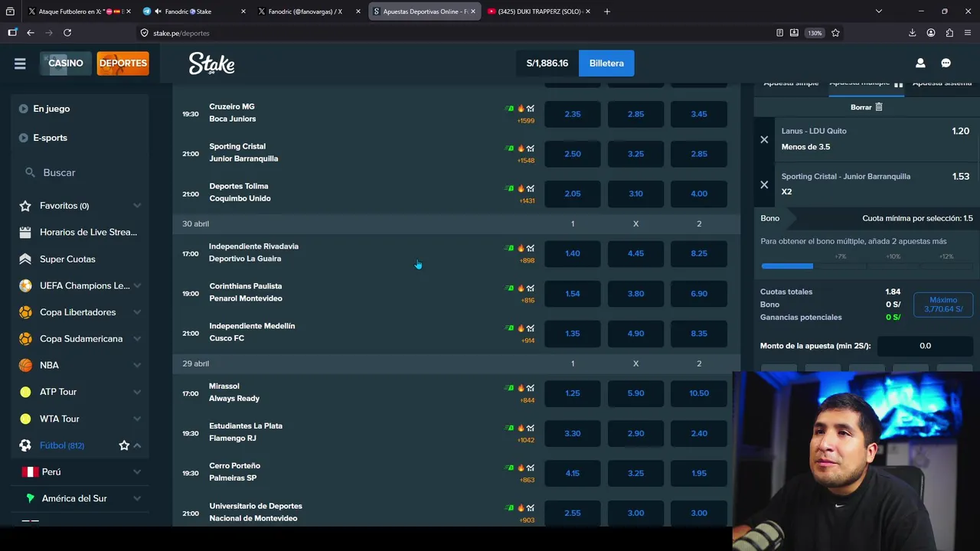Collapse the Fútbol section chevron
Viewport: 980px width, 551px height.
[x=137, y=445]
